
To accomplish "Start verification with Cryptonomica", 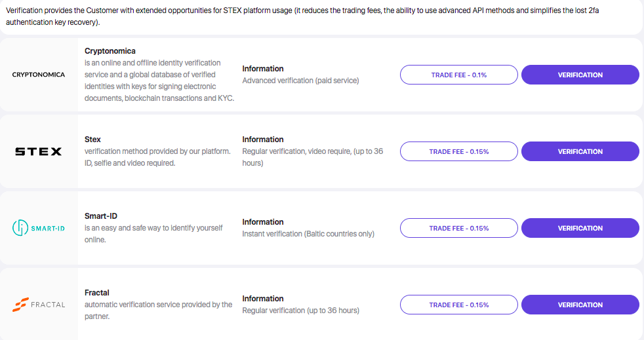I will tap(580, 75).
